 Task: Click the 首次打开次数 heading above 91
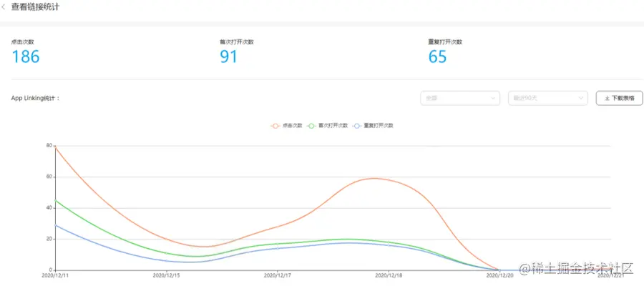click(x=237, y=42)
